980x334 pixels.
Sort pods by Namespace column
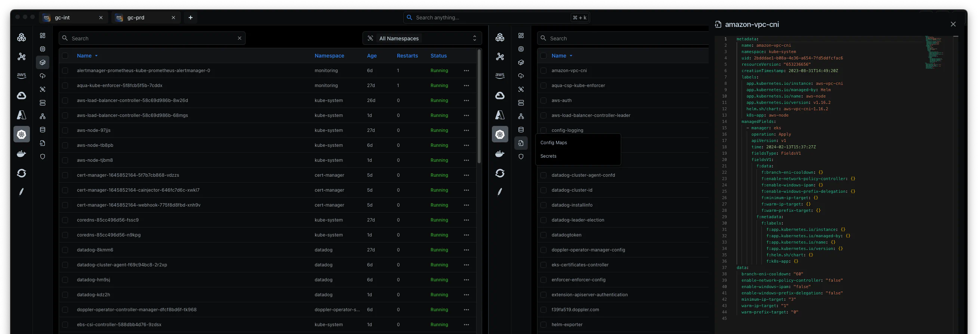tap(329, 56)
